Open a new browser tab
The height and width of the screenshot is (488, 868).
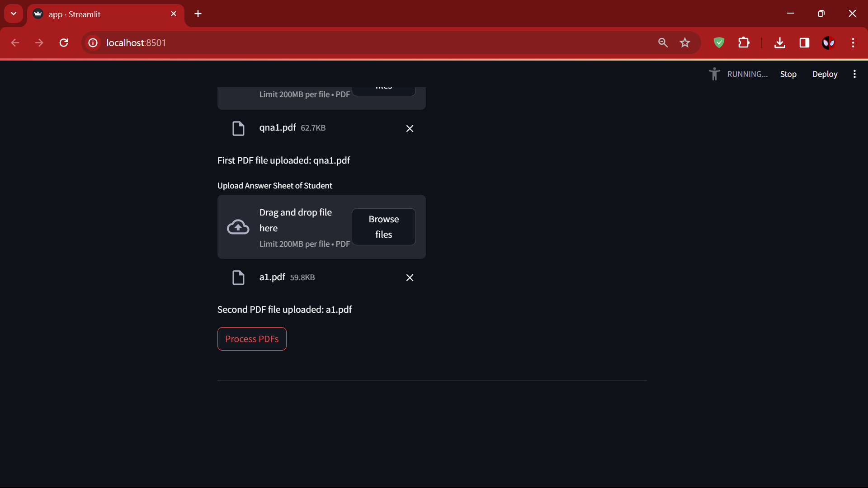(198, 14)
